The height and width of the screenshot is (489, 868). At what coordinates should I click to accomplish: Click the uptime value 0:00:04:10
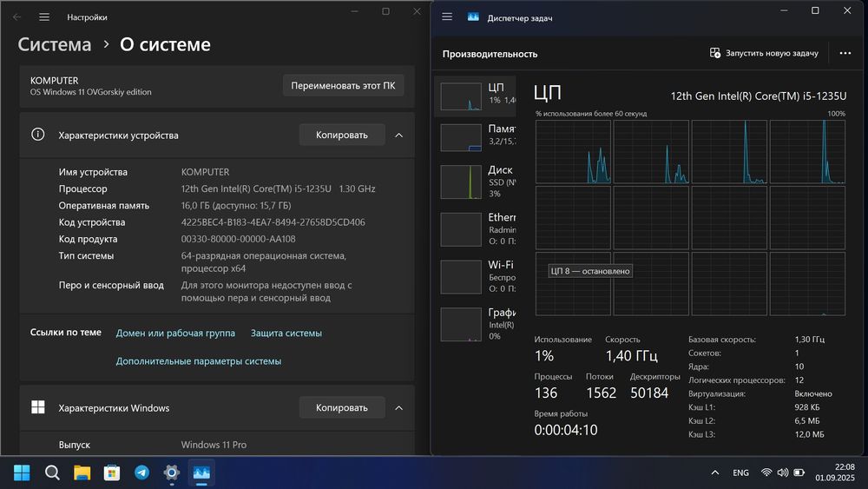pos(566,430)
